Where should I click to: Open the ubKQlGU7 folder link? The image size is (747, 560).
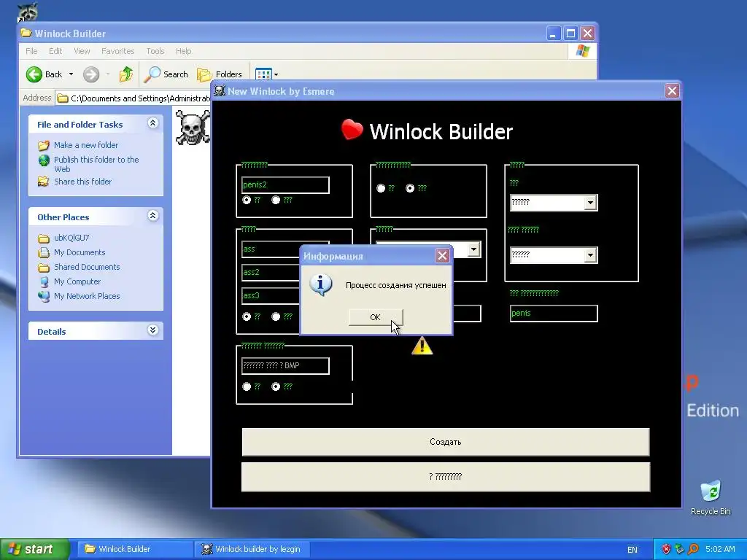[x=71, y=238]
